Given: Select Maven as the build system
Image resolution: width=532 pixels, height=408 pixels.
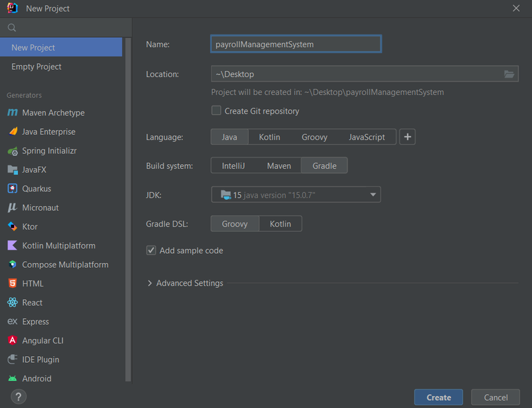Looking at the screenshot, I should [279, 165].
